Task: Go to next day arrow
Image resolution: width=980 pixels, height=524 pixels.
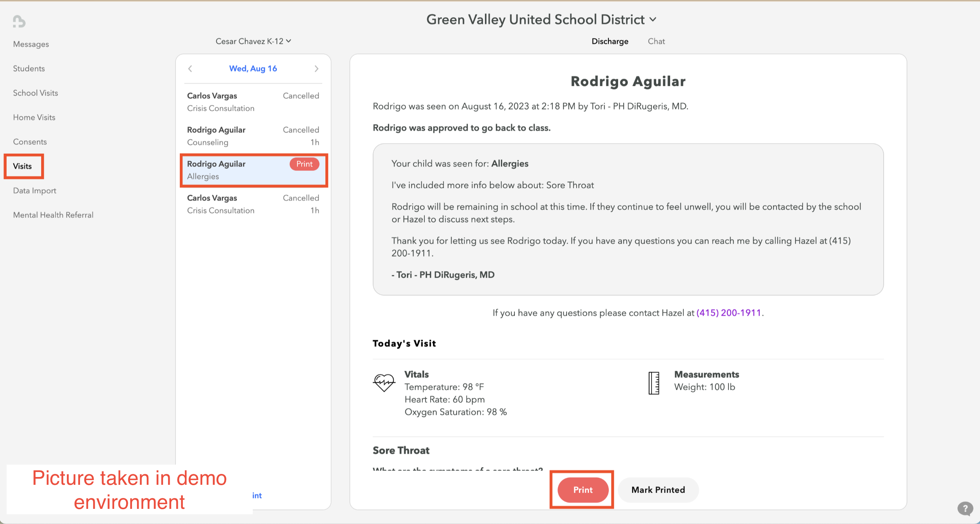Action: pyautogui.click(x=316, y=69)
